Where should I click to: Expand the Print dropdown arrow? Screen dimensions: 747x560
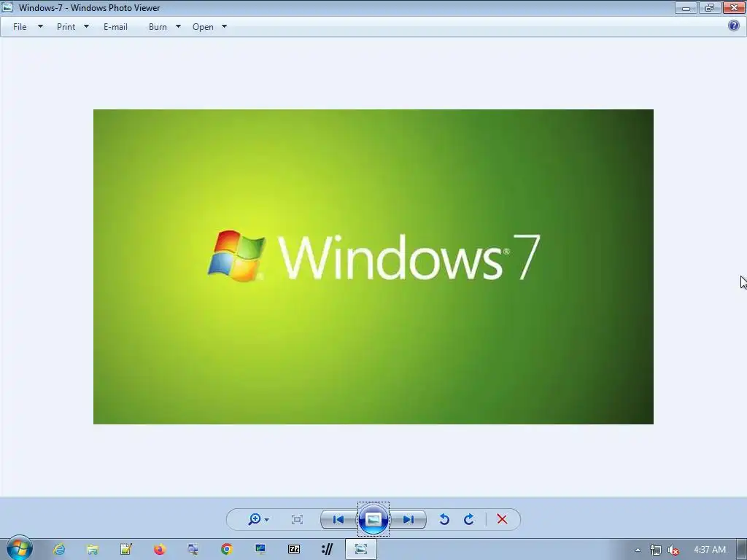tap(86, 27)
